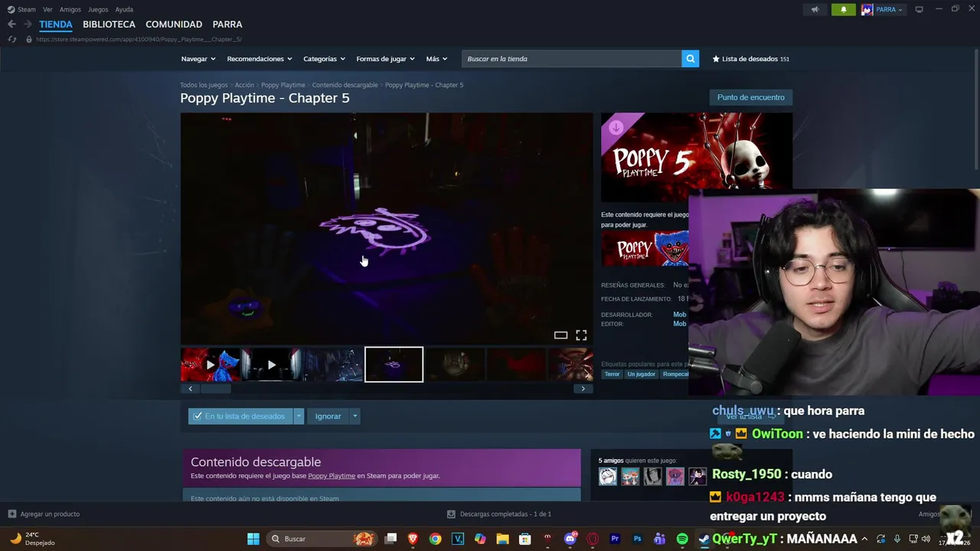Open Discord from the taskbar

coord(570,539)
